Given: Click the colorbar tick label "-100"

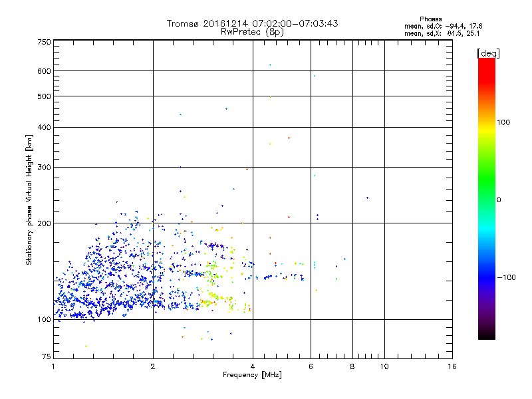Looking at the screenshot, I should (507, 277).
